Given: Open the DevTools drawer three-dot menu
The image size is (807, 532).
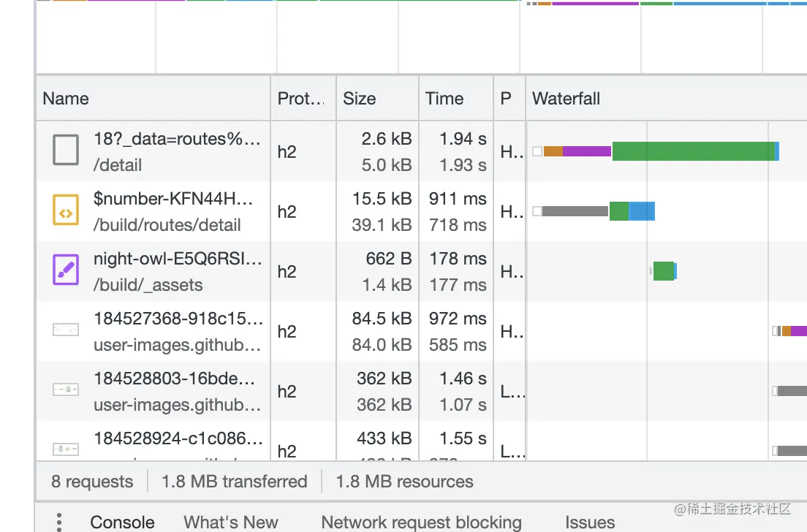Looking at the screenshot, I should click(x=59, y=522).
